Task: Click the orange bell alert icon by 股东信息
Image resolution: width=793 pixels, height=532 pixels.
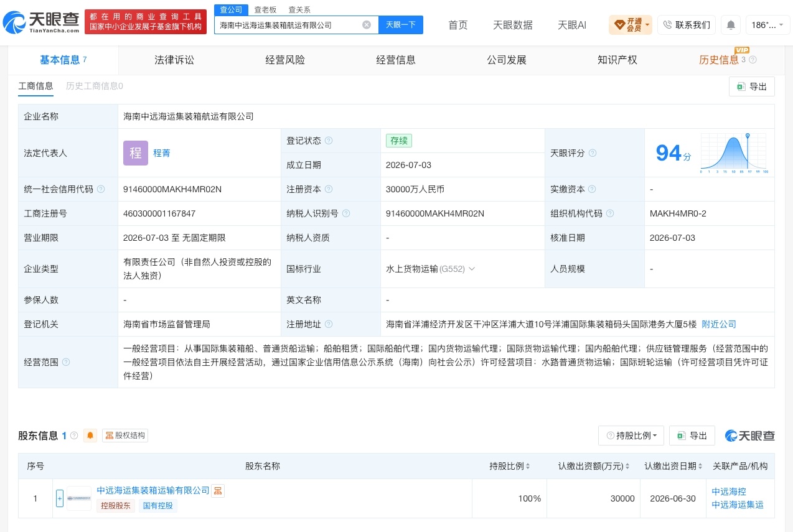Action: coord(91,436)
